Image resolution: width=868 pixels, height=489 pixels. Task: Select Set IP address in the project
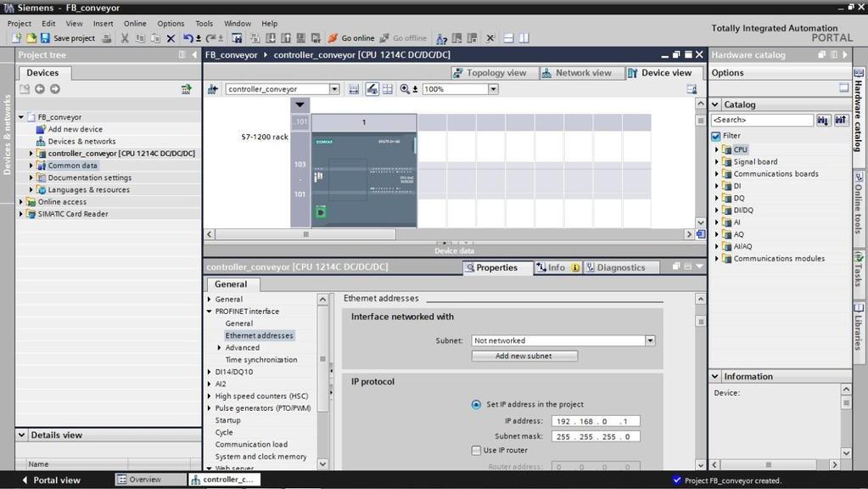(476, 404)
